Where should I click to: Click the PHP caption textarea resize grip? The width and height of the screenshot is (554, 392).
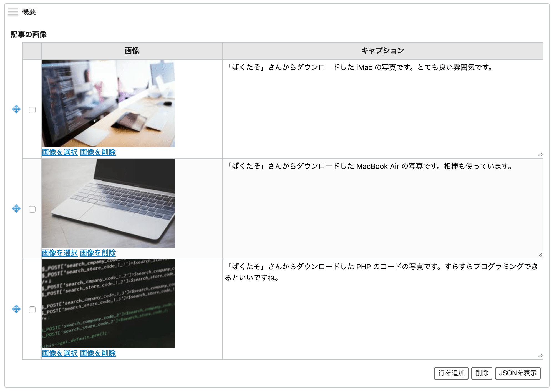click(x=540, y=355)
